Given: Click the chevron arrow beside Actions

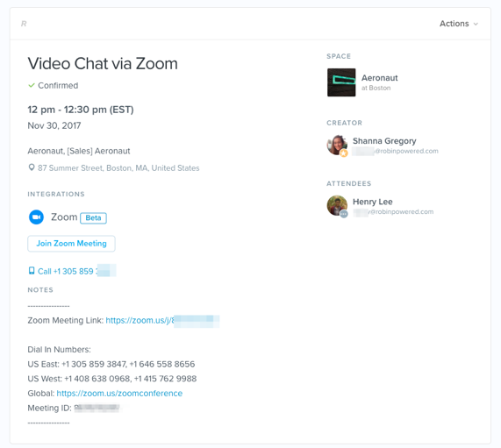Looking at the screenshot, I should [x=476, y=24].
